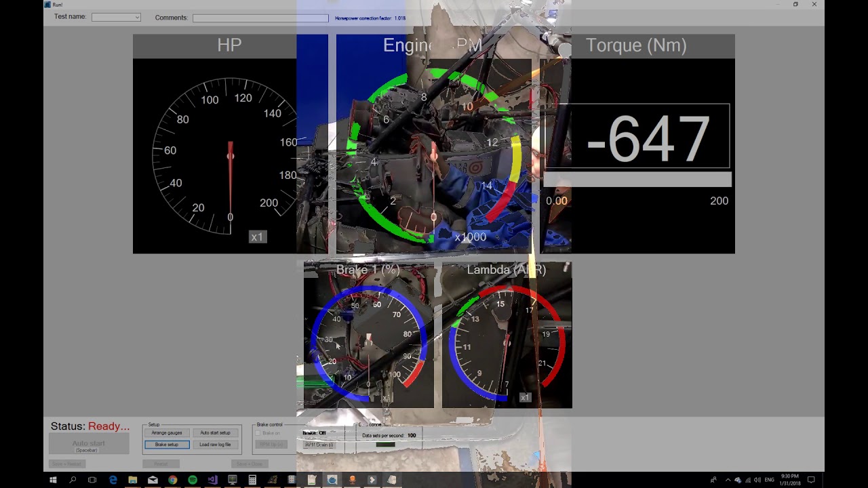Viewport: 868px width, 488px height.
Task: Open File Explorer from taskbar
Action: [133, 480]
